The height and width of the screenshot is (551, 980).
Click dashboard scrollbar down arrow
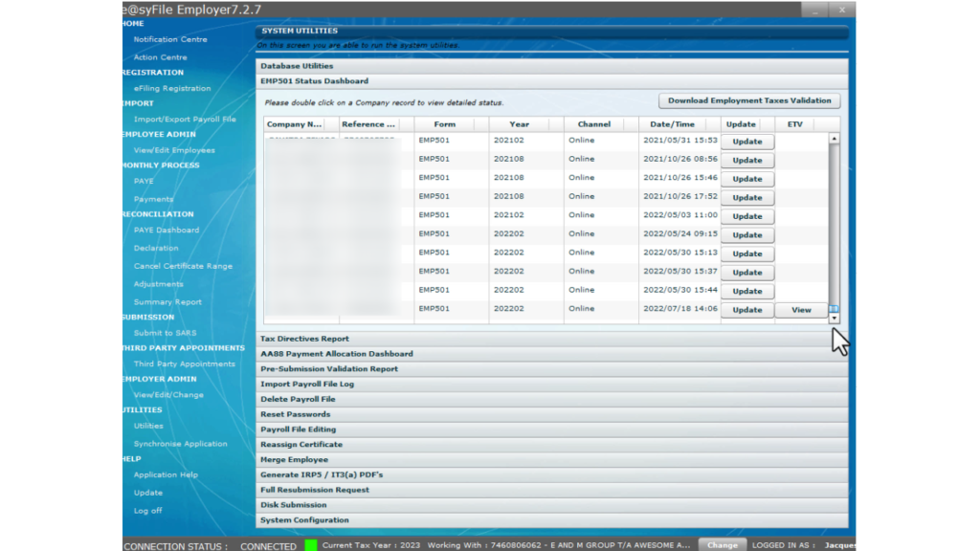coord(834,319)
